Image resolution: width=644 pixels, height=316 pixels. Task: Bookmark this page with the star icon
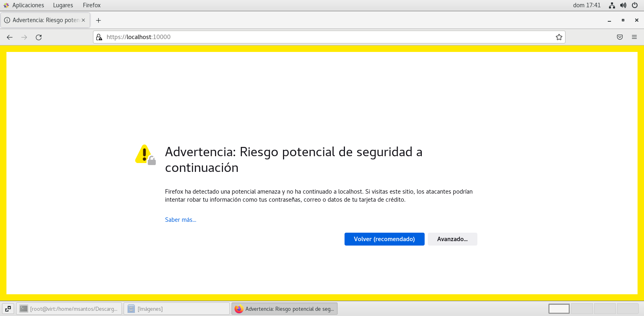pyautogui.click(x=559, y=37)
